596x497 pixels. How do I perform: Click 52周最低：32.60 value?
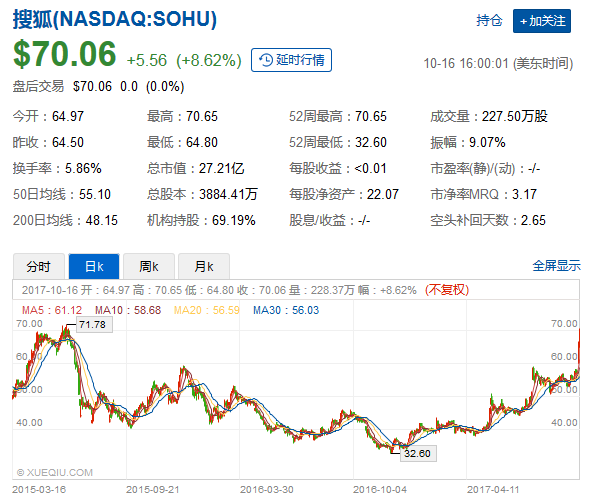coord(338,142)
